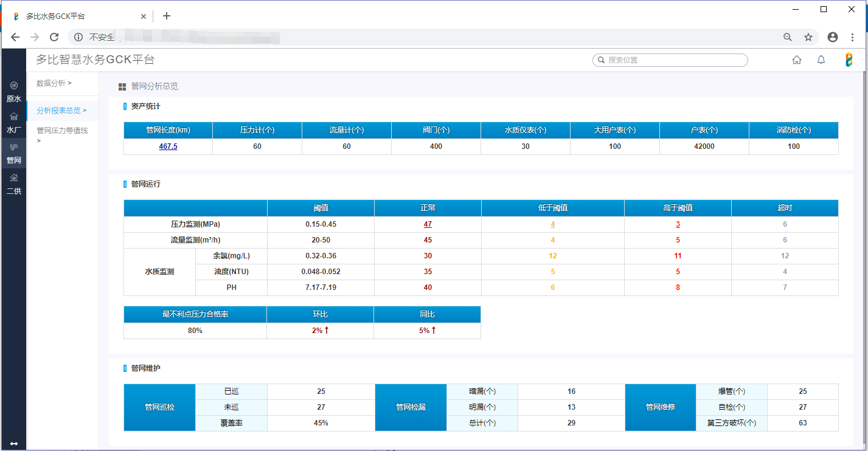This screenshot has width=868, height=451.
Task: Open the 二供 secondary supply sidebar icon
Action: [x=13, y=184]
